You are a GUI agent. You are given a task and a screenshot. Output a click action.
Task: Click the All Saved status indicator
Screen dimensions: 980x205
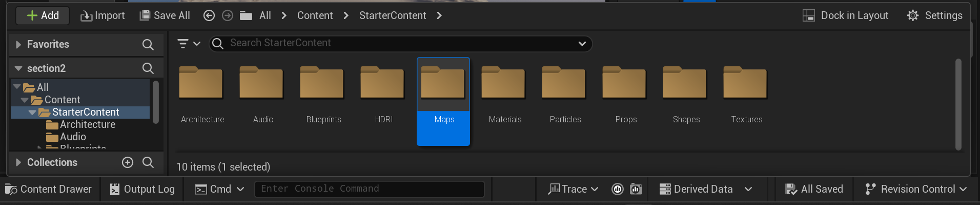[814, 189]
